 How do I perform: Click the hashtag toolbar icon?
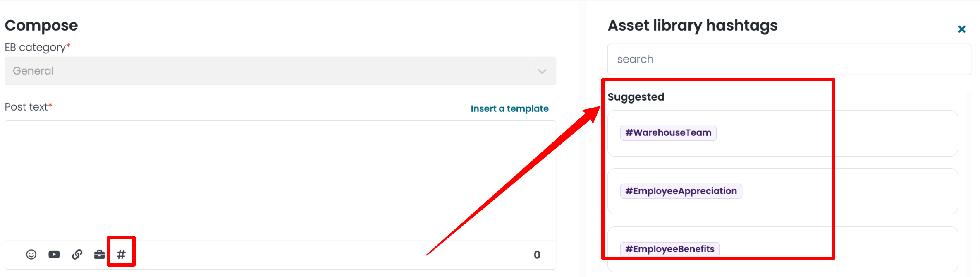121,254
